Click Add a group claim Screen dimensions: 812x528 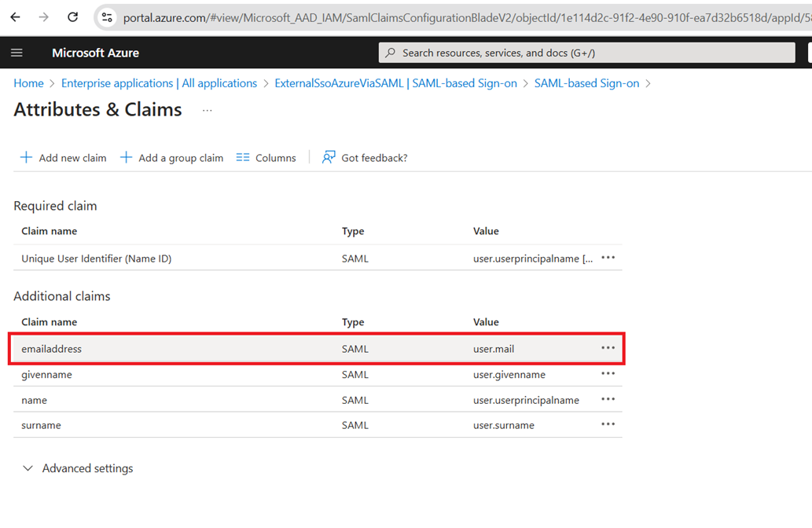click(171, 158)
